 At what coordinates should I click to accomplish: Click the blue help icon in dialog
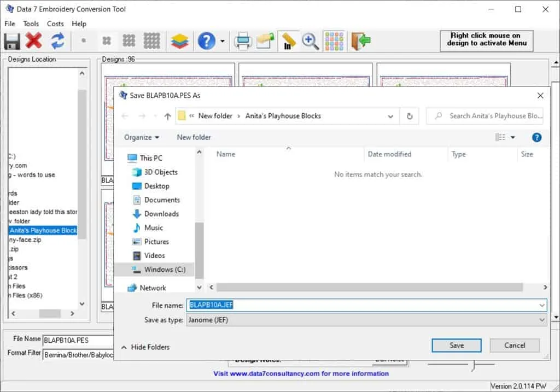pos(536,137)
